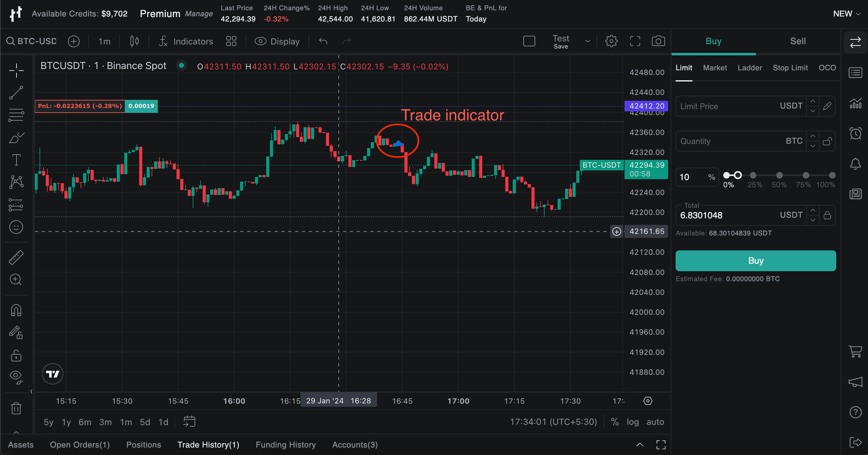
Task: Activate the zoom in tool
Action: pyautogui.click(x=16, y=279)
